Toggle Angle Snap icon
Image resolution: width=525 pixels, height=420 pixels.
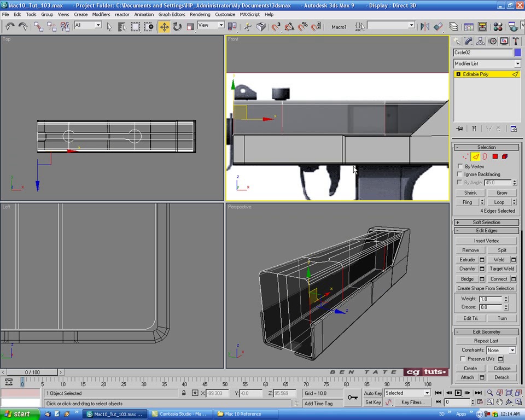click(289, 27)
